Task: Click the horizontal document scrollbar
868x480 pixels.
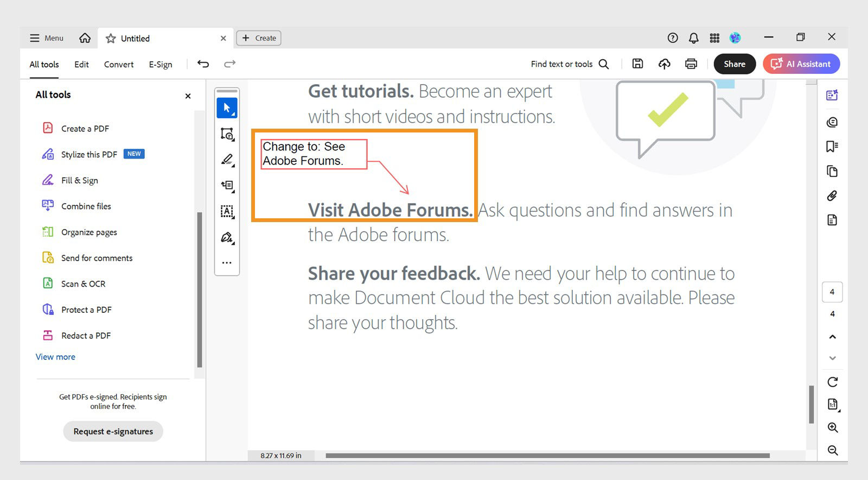Action: (547, 456)
